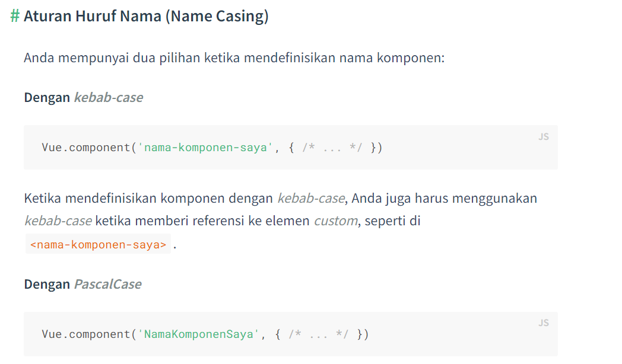Click 'Vue.component' in the second code block
Image resolution: width=622 pixels, height=364 pixels.
point(85,334)
